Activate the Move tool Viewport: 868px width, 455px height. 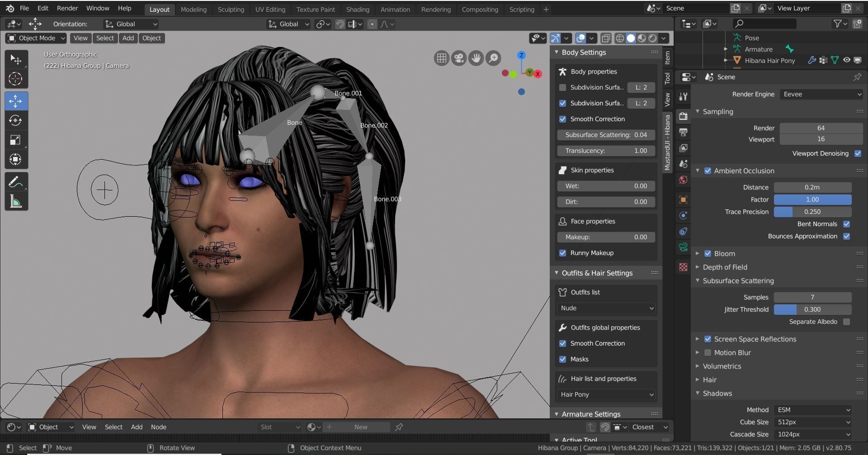coord(16,101)
